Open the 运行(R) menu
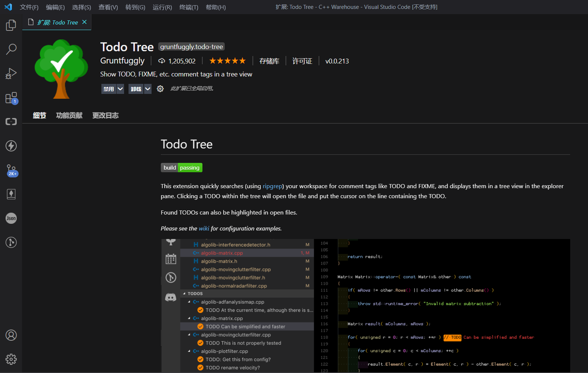588x373 pixels. pos(162,7)
